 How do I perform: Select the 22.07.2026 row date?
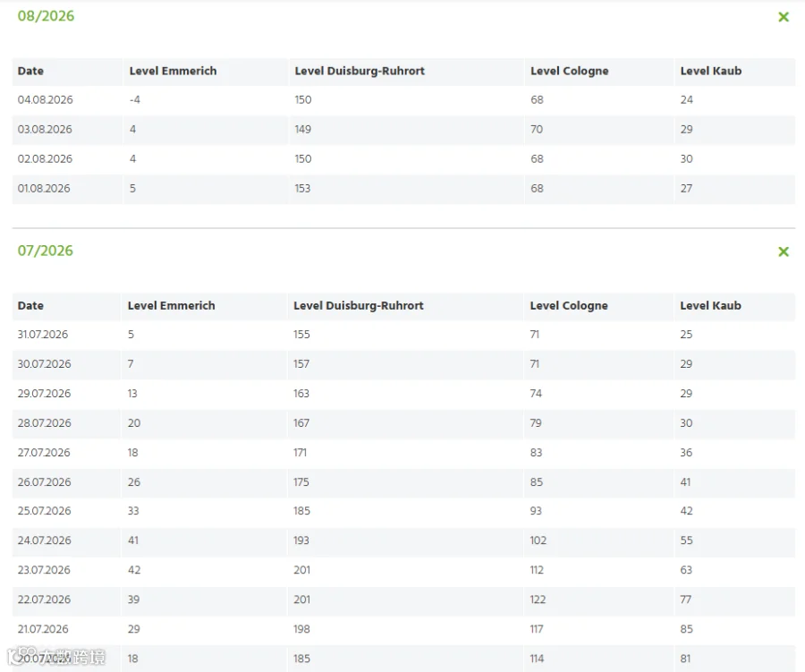pyautogui.click(x=44, y=600)
